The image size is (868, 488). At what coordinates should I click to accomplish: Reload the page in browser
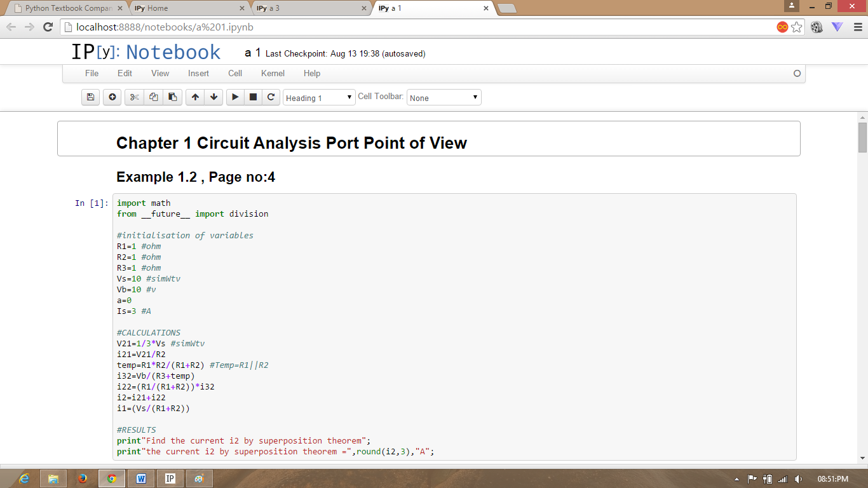coord(48,27)
